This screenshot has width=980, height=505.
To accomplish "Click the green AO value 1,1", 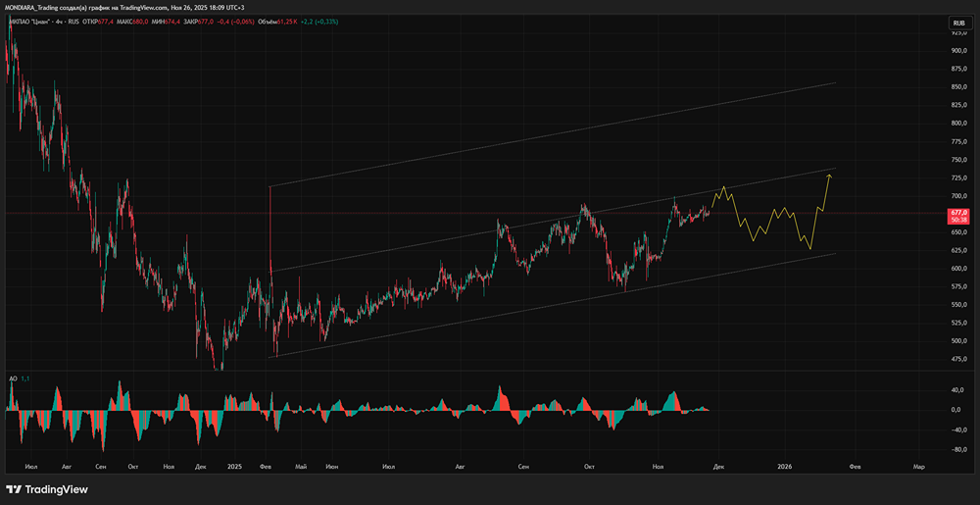I will [24, 379].
